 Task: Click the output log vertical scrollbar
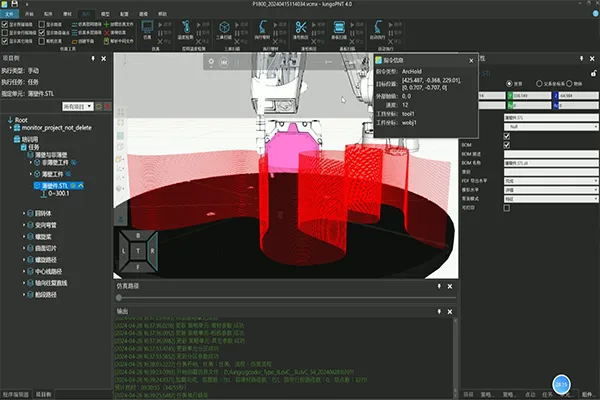[x=455, y=356]
